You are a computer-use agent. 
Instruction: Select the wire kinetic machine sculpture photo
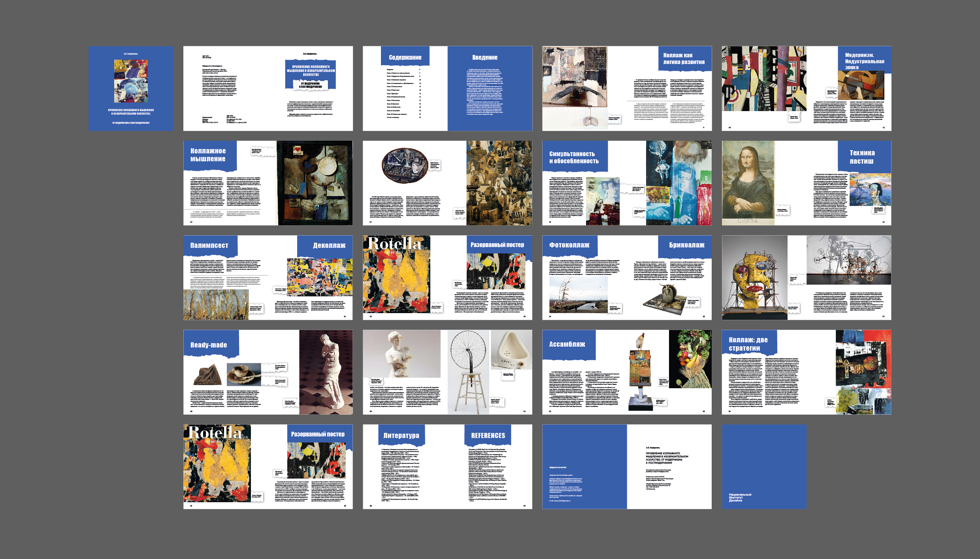tap(848, 260)
